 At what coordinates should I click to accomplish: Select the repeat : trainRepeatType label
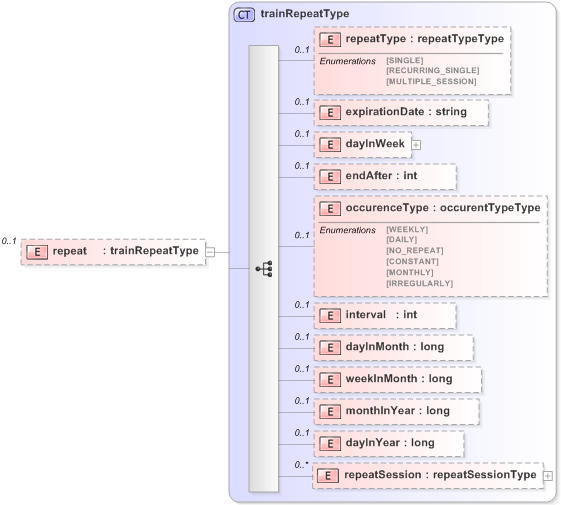[x=126, y=251]
